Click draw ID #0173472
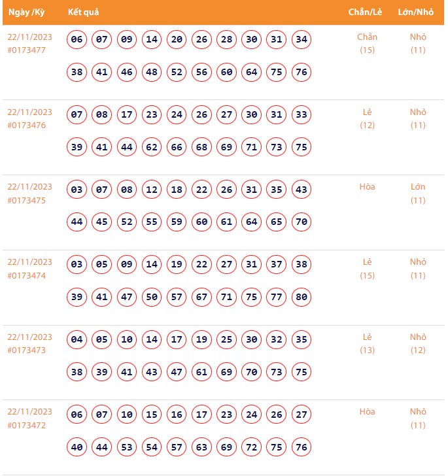Viewport: 448px width, 476px height. [x=27, y=425]
